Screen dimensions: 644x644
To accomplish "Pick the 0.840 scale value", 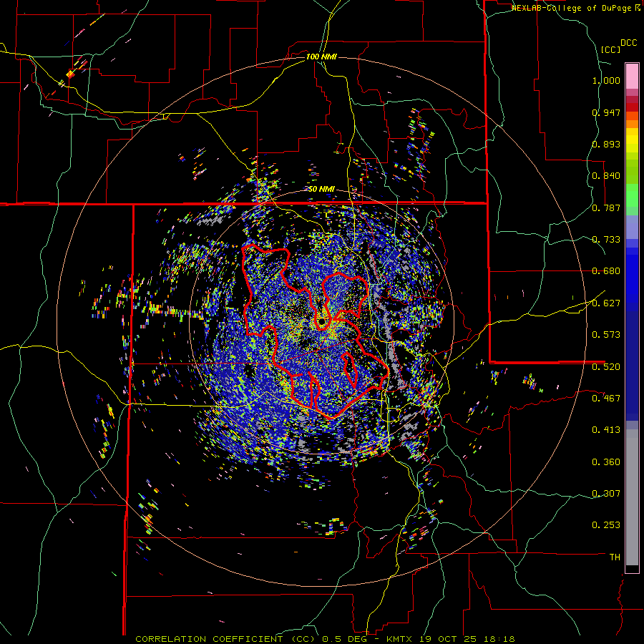I will tap(606, 176).
